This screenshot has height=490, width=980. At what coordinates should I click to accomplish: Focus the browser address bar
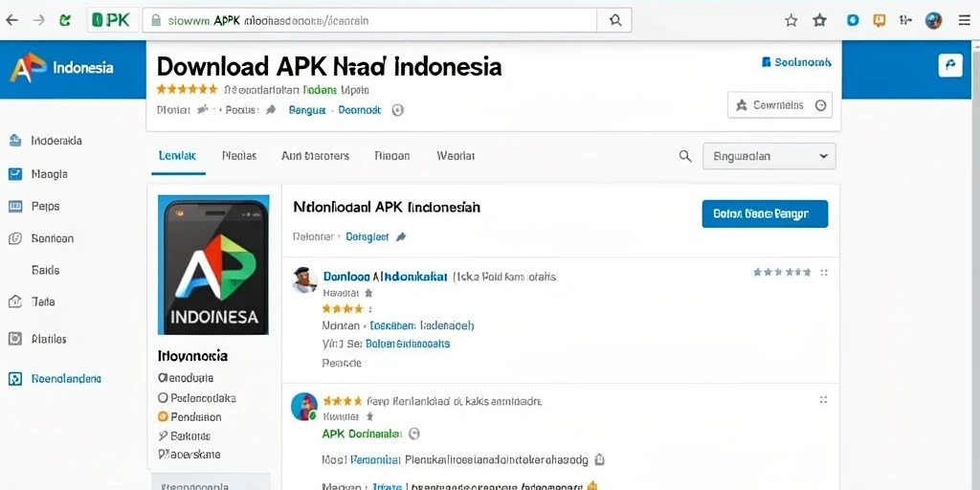coord(369,21)
